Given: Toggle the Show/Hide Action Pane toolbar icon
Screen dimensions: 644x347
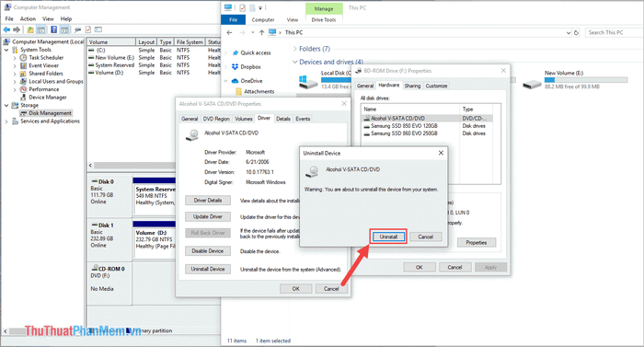Looking at the screenshot, I should (x=64, y=29).
